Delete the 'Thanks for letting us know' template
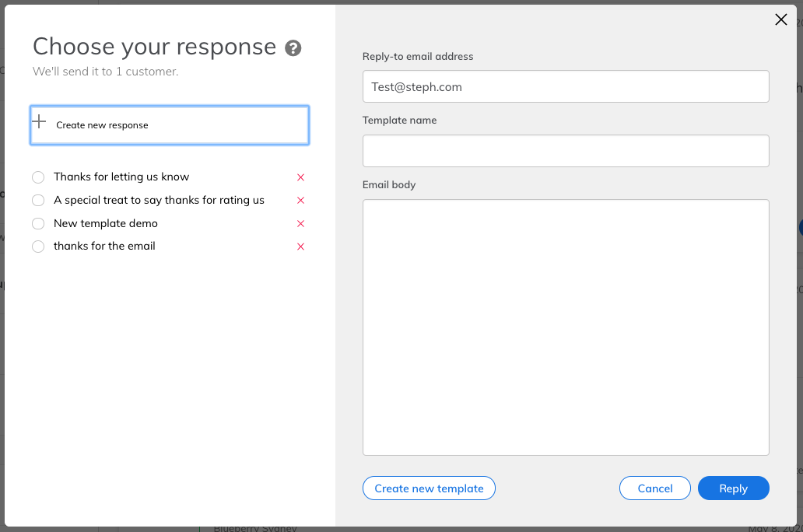This screenshot has height=532, width=803. point(300,177)
